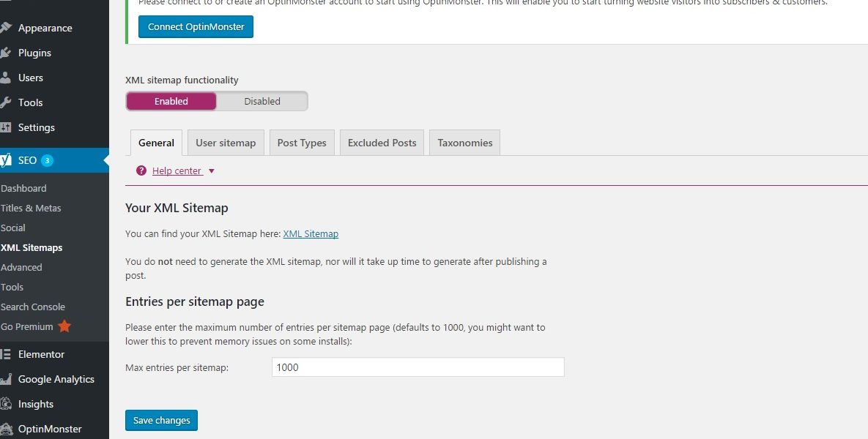Open the Social submenu
The image size is (868, 439).
[13, 228]
